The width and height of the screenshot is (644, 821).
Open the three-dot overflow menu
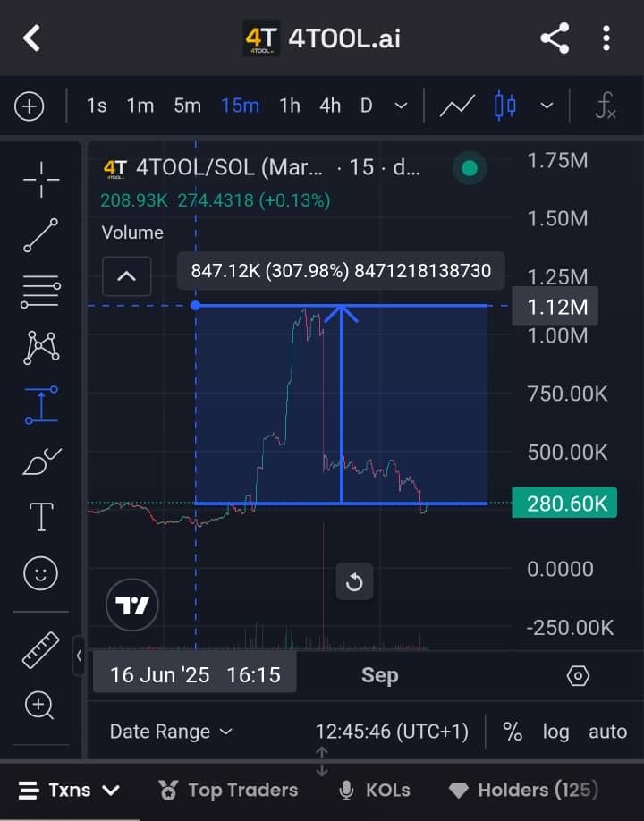point(606,38)
